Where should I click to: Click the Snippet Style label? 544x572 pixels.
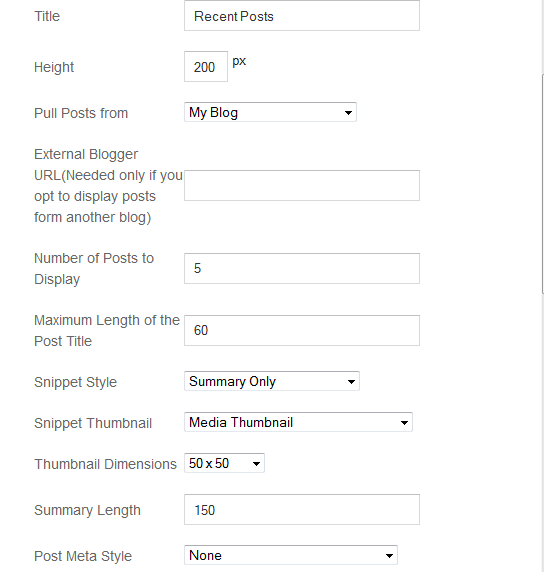pyautogui.click(x=76, y=382)
